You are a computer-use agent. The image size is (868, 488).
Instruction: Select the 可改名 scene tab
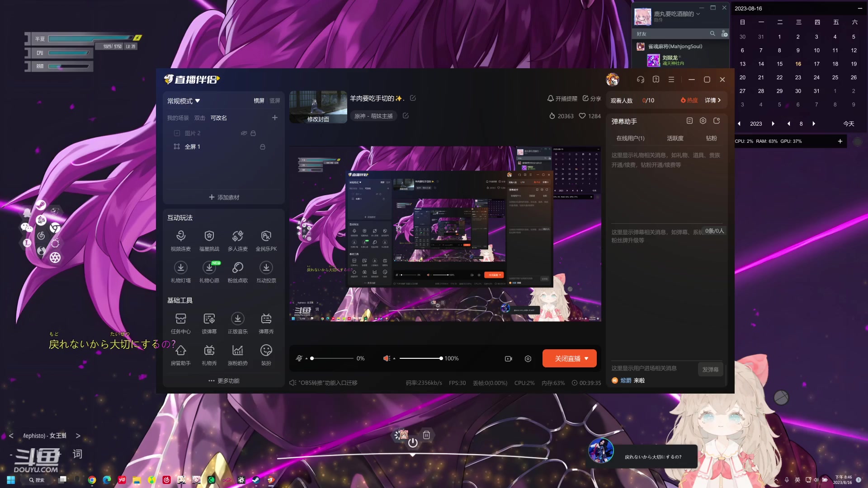tap(219, 118)
